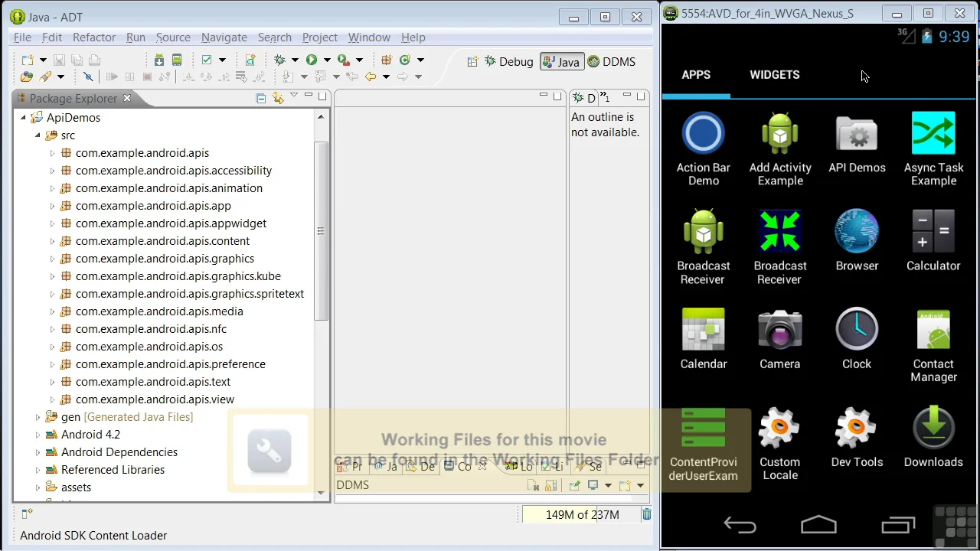980x551 pixels.
Task: Open Custom Locale app in emulator
Action: 779,444
